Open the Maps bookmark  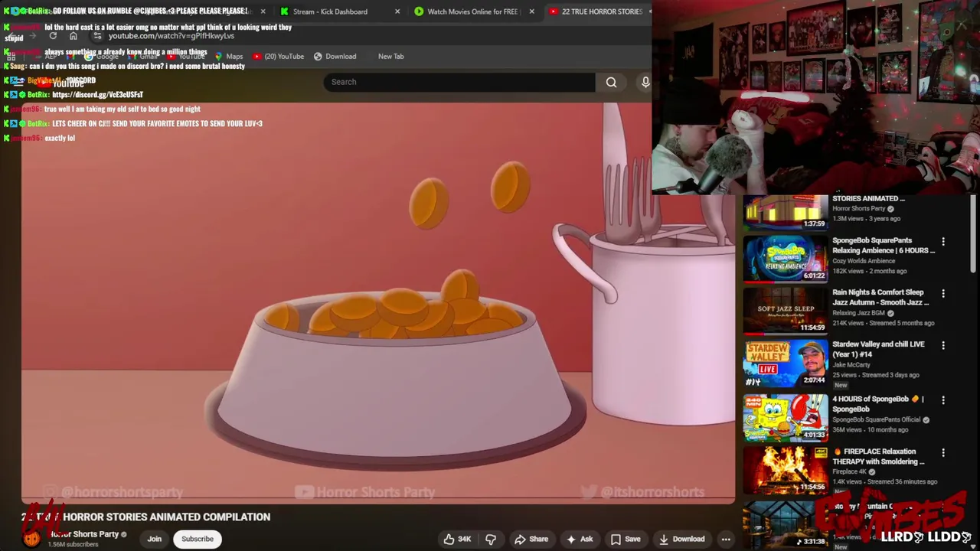(229, 56)
